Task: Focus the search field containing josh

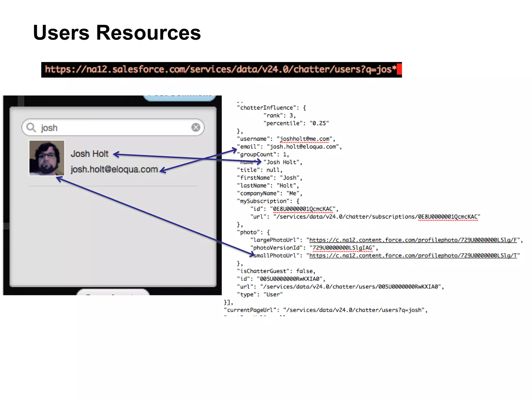Action: (x=113, y=127)
